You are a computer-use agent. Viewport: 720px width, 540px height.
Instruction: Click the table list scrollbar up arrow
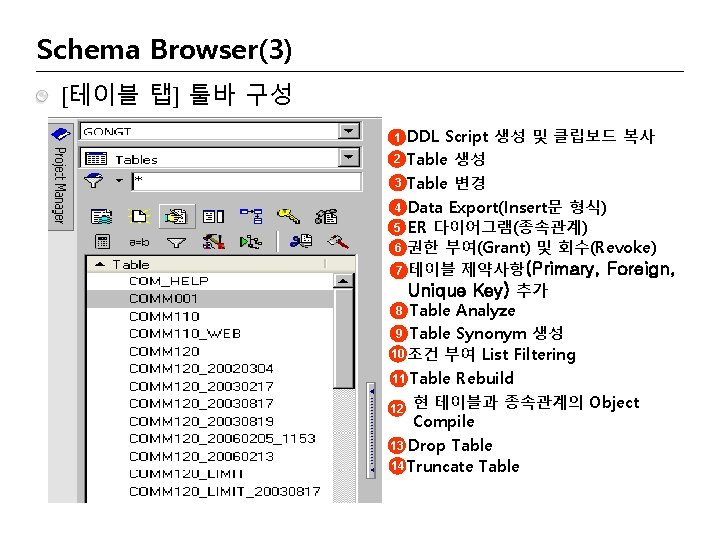[343, 281]
